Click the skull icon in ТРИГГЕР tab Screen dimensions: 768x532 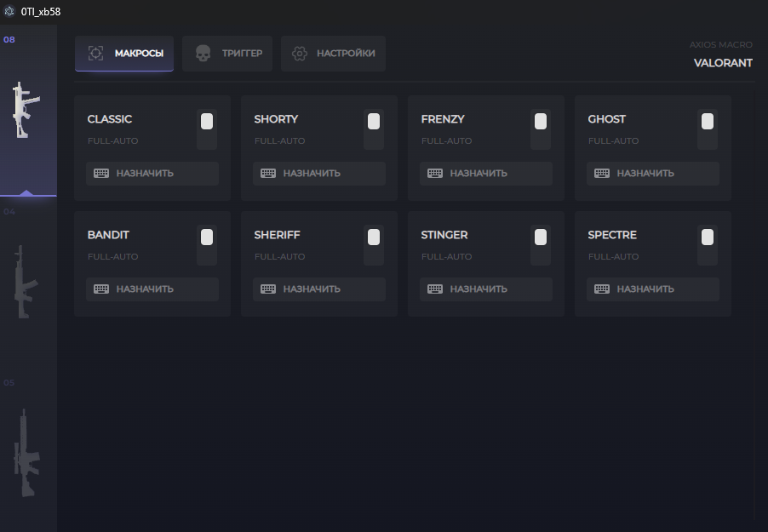pyautogui.click(x=203, y=54)
